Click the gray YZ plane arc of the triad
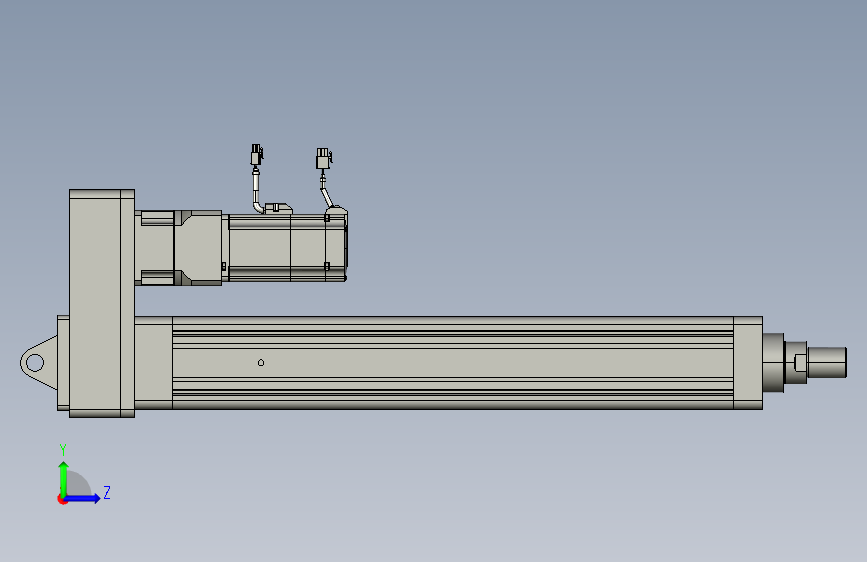The image size is (867, 562). tap(79, 483)
